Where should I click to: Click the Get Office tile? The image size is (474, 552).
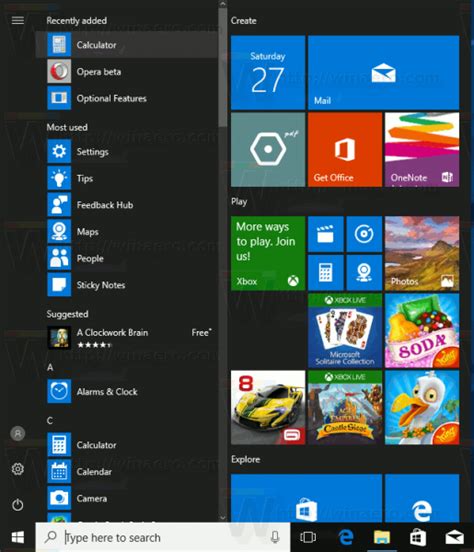[x=345, y=150]
